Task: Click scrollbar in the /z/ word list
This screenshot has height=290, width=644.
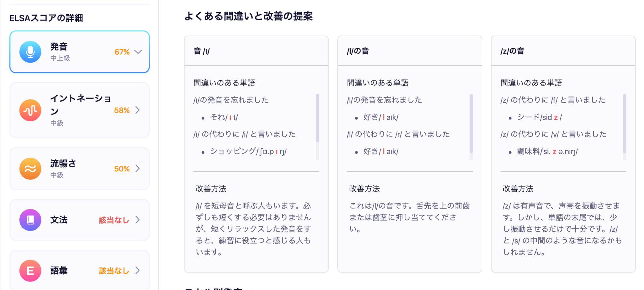Action: tap(625, 124)
